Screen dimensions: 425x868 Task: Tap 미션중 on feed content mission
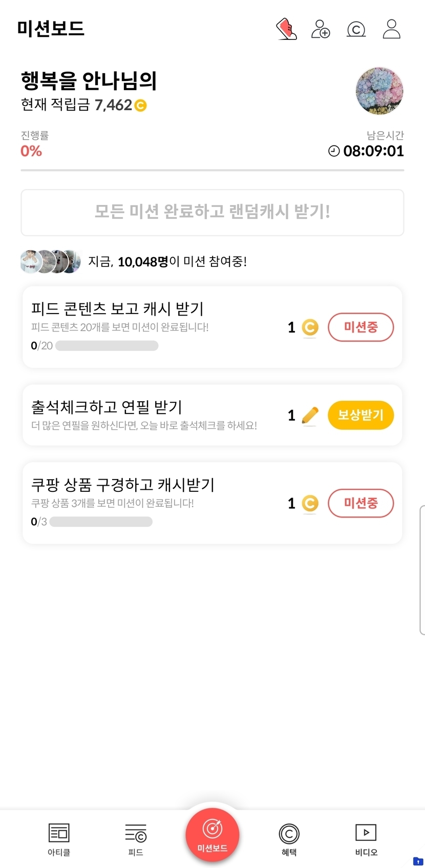pyautogui.click(x=361, y=327)
